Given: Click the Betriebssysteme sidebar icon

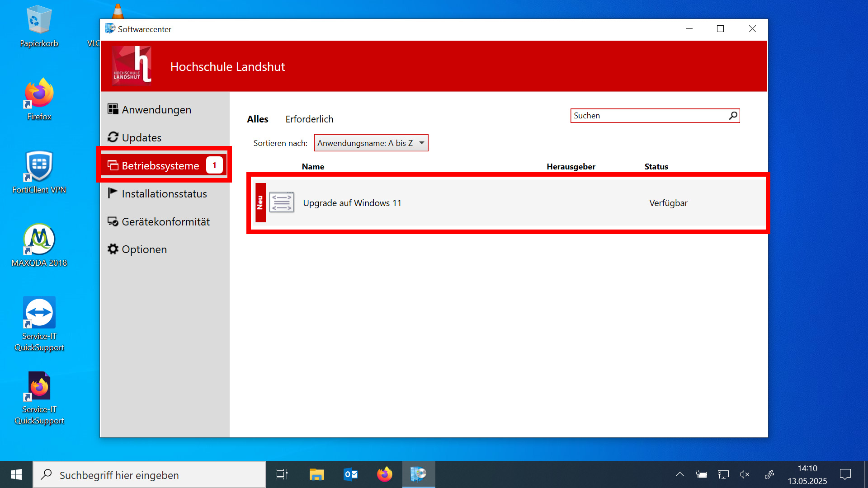Looking at the screenshot, I should tap(112, 165).
